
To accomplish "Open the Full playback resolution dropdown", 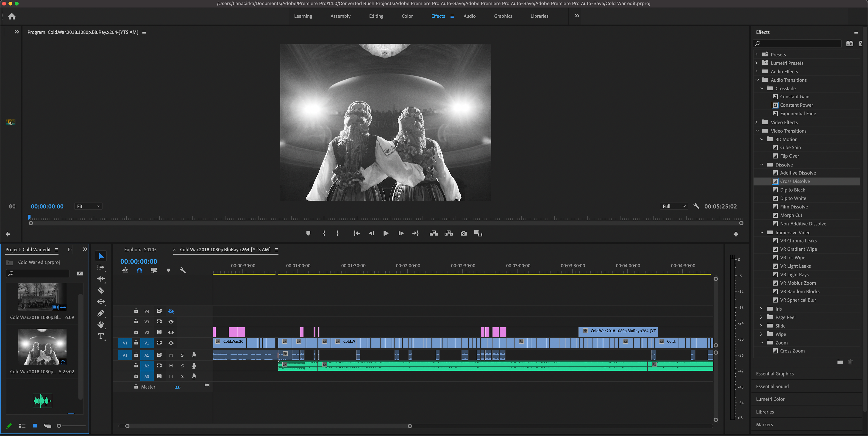I will pyautogui.click(x=674, y=206).
